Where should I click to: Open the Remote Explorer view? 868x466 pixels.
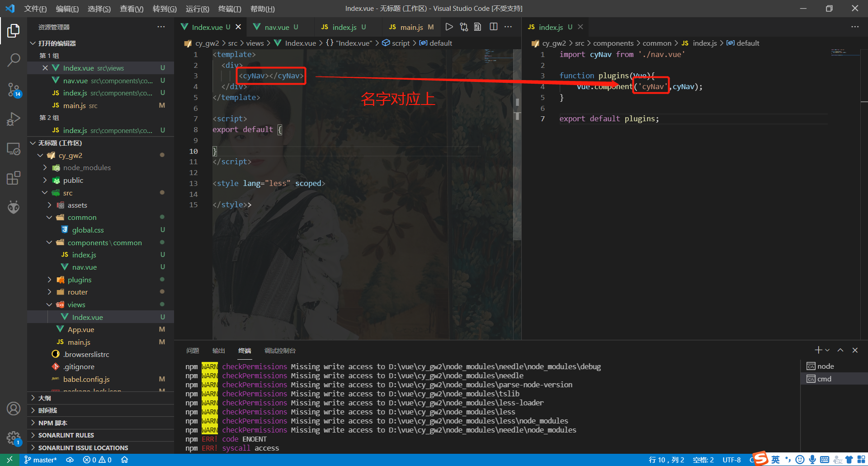pos(14,149)
